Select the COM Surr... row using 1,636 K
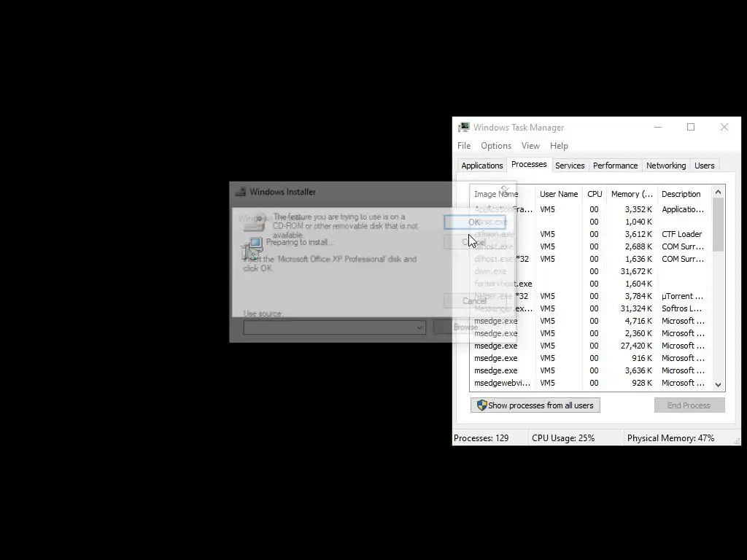 [x=591, y=259]
